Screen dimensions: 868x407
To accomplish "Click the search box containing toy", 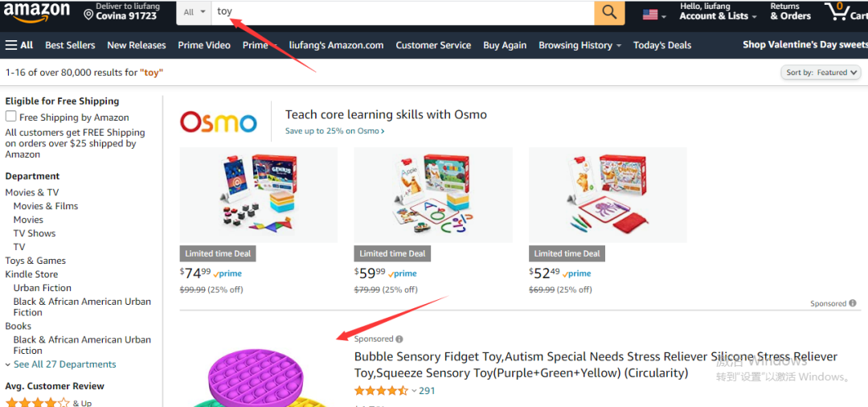I will [403, 12].
